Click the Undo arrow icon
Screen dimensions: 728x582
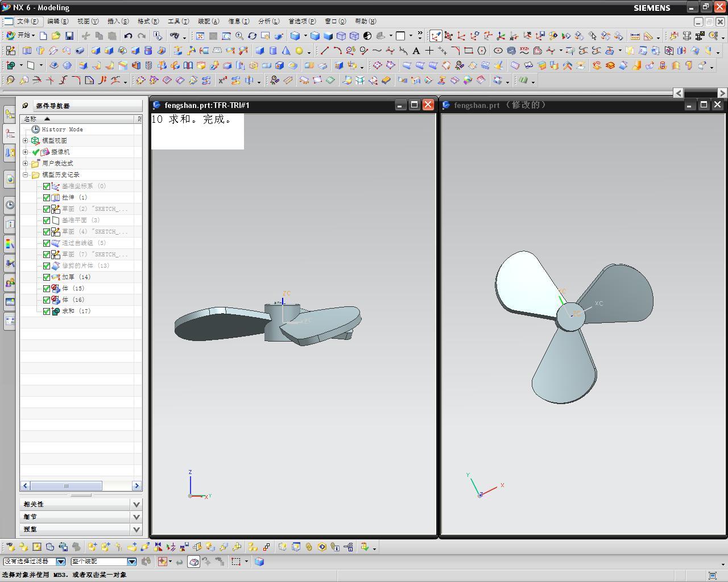(x=128, y=36)
